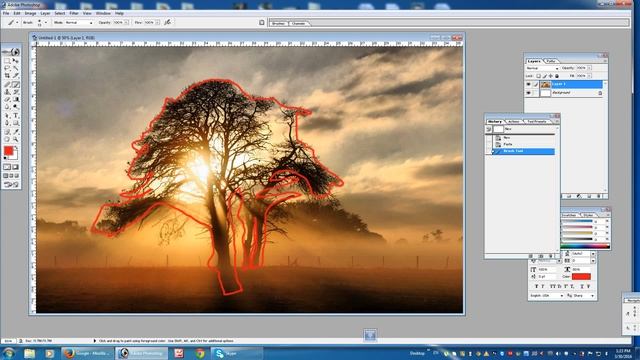Delete layer using Layers panel trash icon
The image size is (640, 360).
[599, 196]
